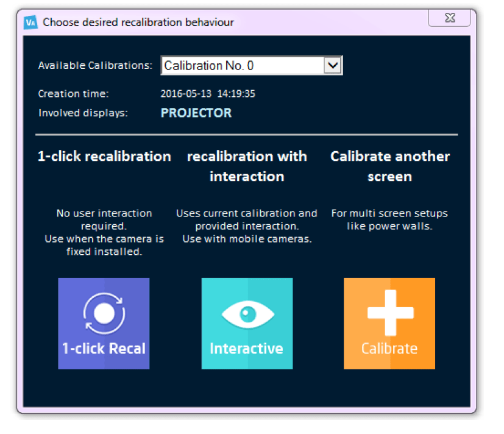
Task: Click the creation time 2016-05-13 value
Action: pos(208,94)
